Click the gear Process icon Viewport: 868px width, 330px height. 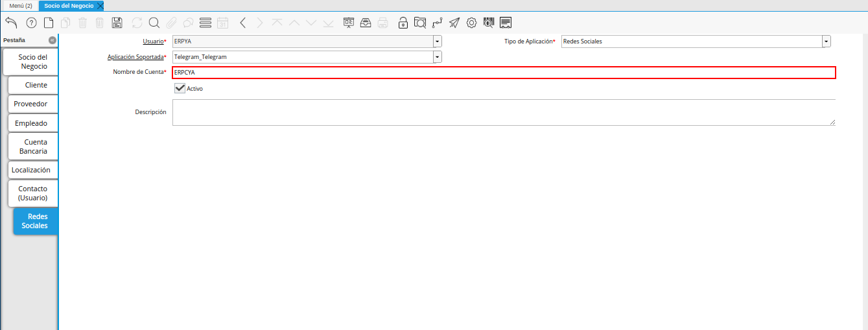pos(472,23)
